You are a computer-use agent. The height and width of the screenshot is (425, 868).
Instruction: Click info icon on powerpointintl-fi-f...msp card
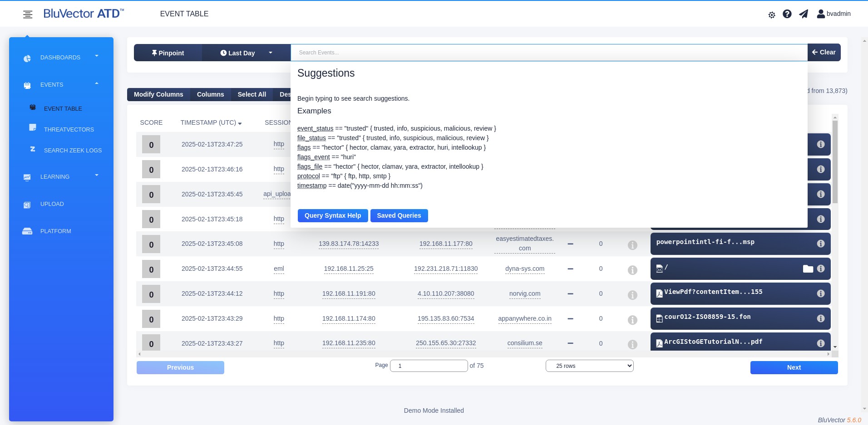[x=821, y=244]
